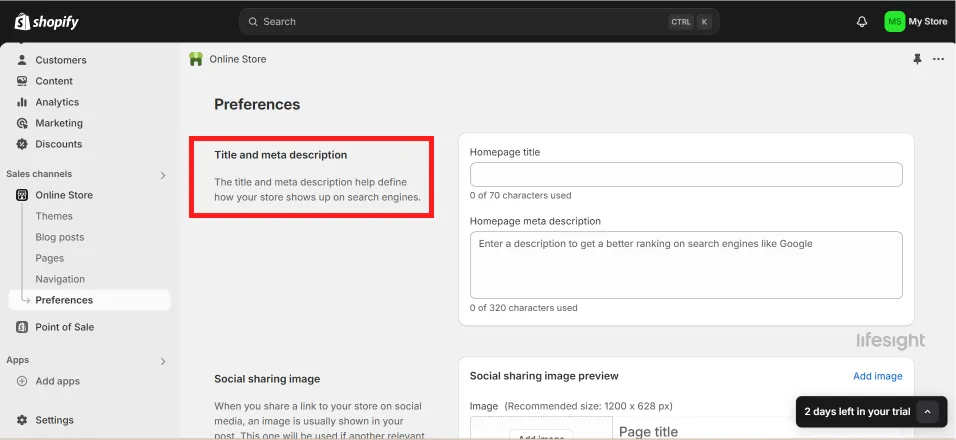This screenshot has width=956, height=440.
Task: Click 0 of 320 characters used
Action: click(523, 308)
